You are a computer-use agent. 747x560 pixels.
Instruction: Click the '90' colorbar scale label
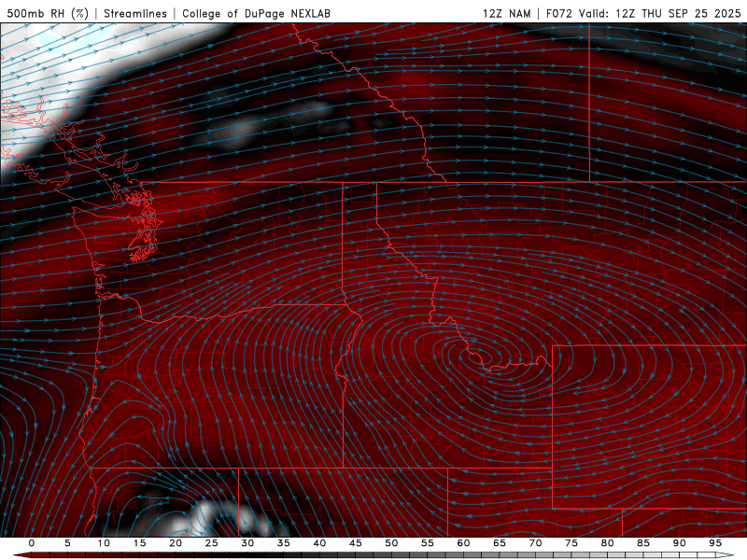point(679,543)
